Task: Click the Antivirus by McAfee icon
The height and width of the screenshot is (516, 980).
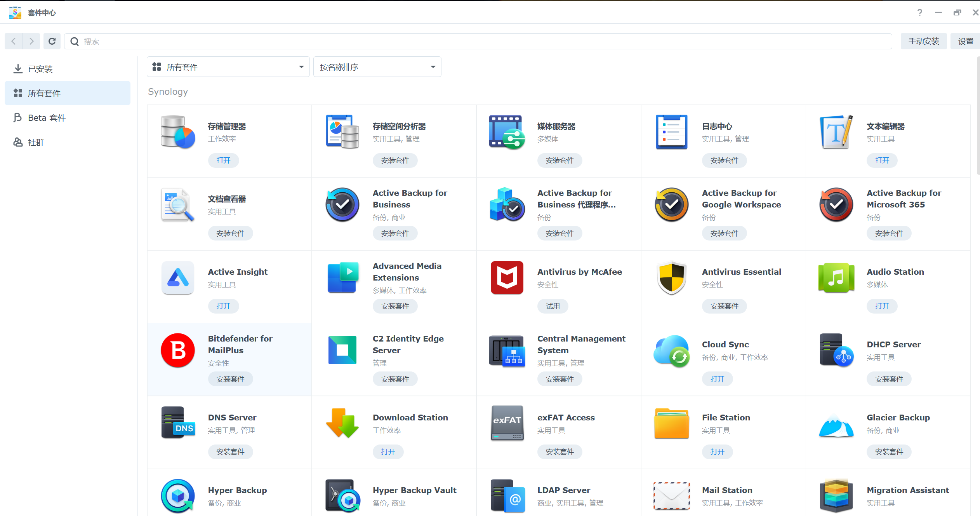Action: [x=507, y=277]
